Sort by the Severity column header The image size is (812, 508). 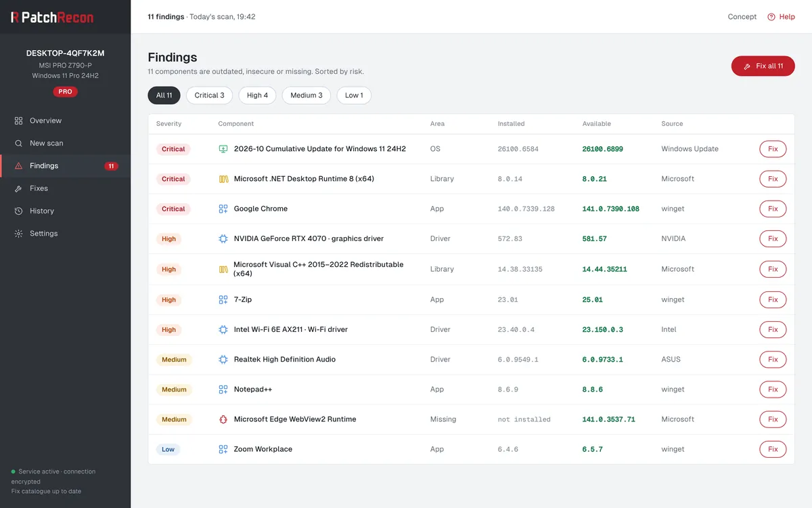(168, 124)
